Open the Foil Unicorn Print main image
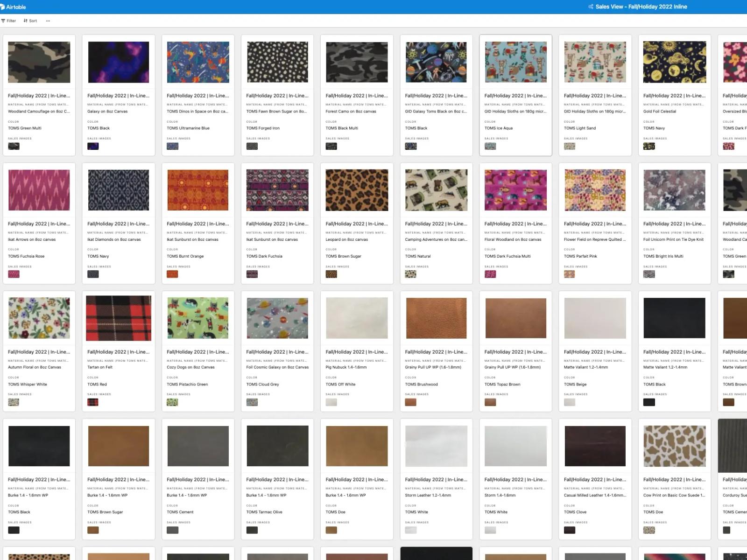747x560 pixels. pos(674,190)
